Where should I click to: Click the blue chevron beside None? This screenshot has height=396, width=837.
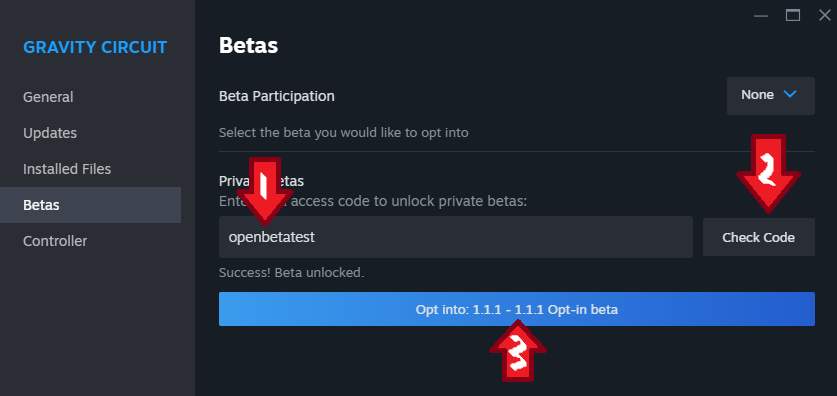(x=789, y=94)
